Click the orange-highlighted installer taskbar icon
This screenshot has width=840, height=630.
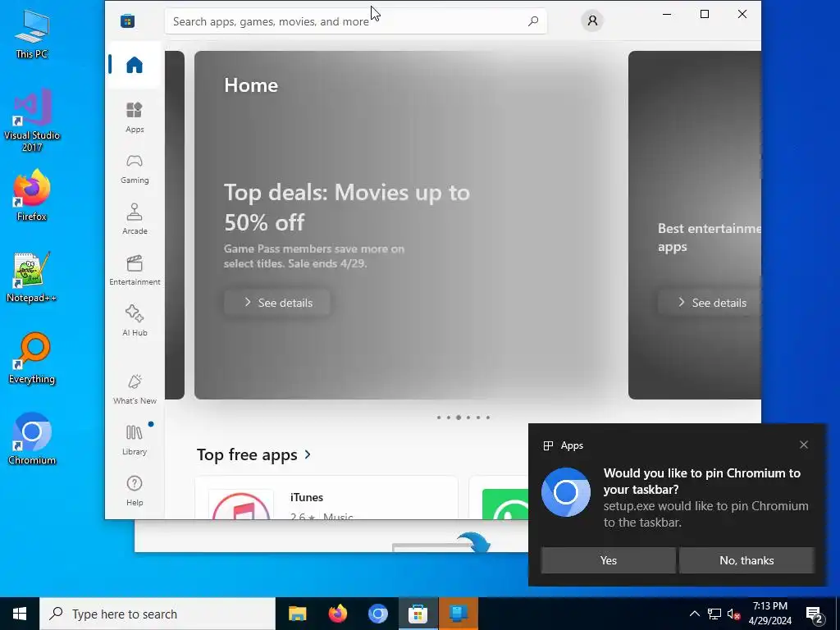pos(458,614)
